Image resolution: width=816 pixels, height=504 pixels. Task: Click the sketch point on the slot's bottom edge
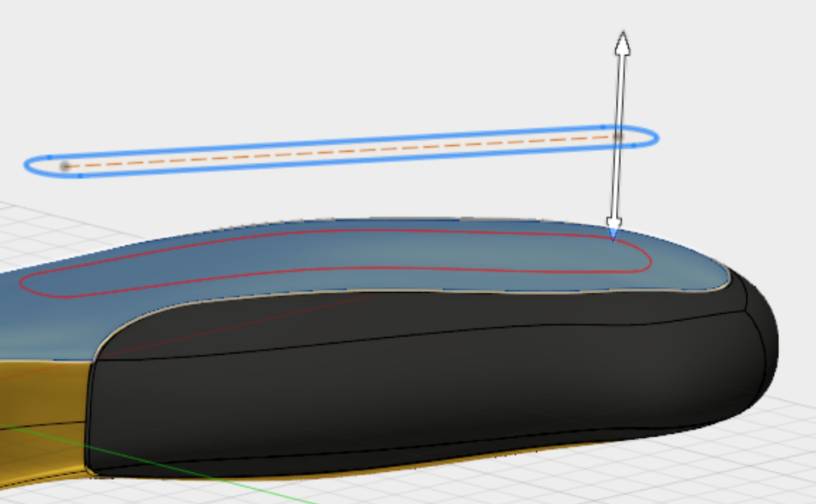81,174
